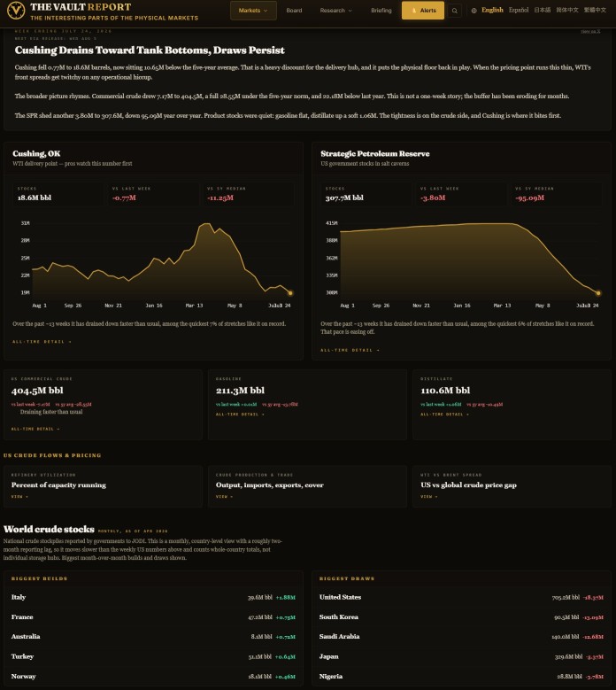
Task: Click the 211.3M bbl gasoline figure
Action: [240, 391]
